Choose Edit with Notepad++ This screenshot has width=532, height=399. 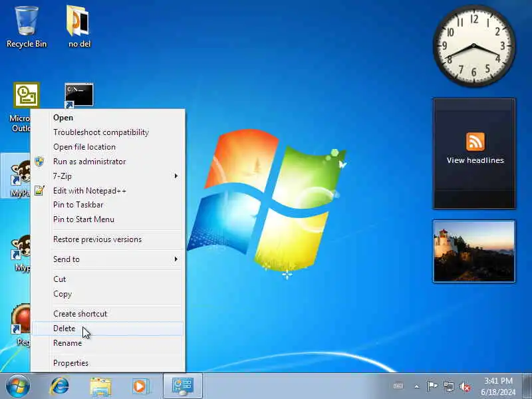coord(108,191)
